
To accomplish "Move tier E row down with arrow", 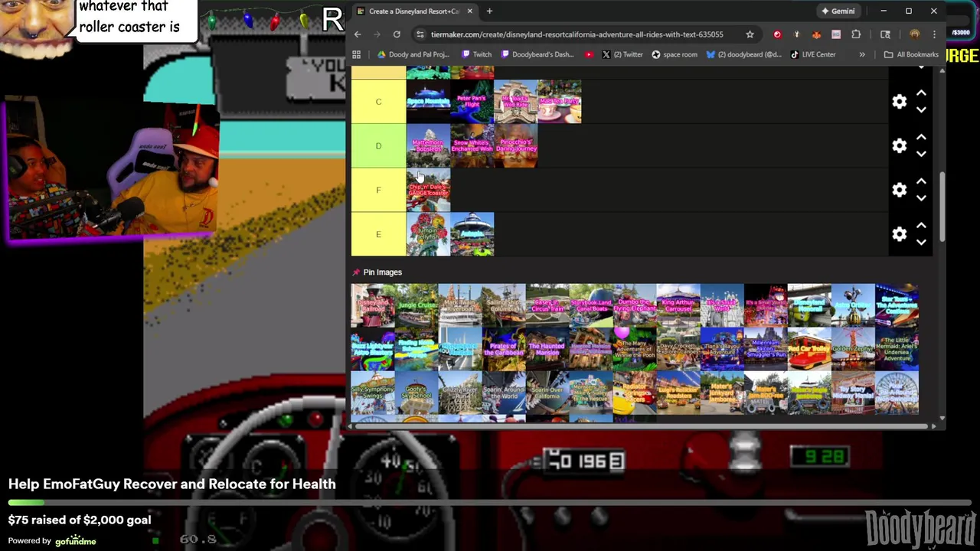I will tap(921, 242).
